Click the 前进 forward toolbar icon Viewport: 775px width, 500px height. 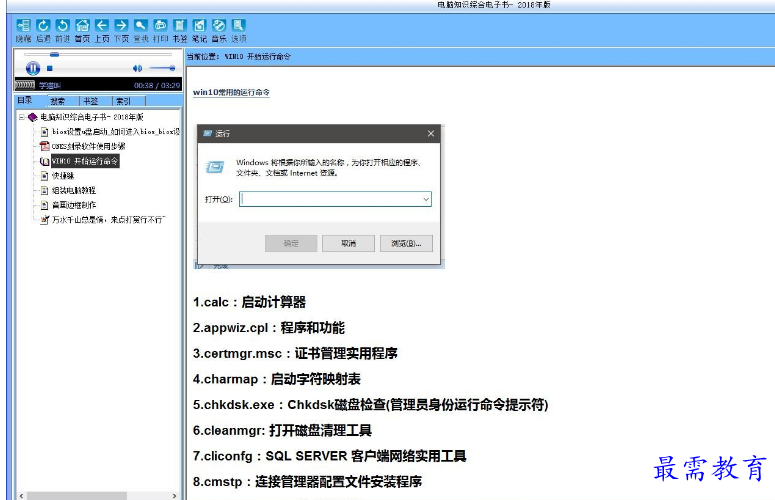[62, 25]
